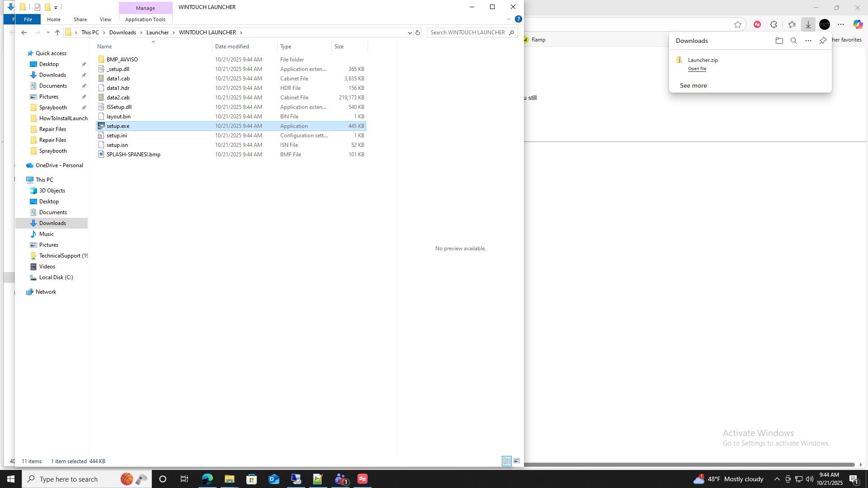868x488 pixels.
Task: Click the refresh folder icon
Action: [418, 33]
